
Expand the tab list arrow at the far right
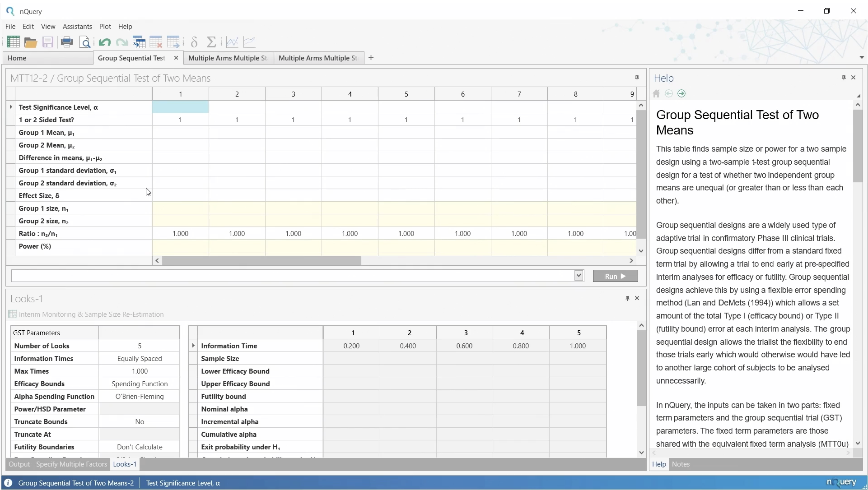[861, 58]
